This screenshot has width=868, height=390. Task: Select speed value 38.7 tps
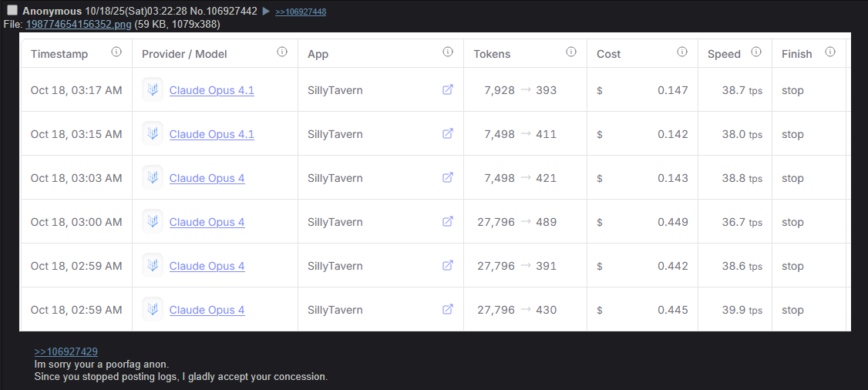742,90
